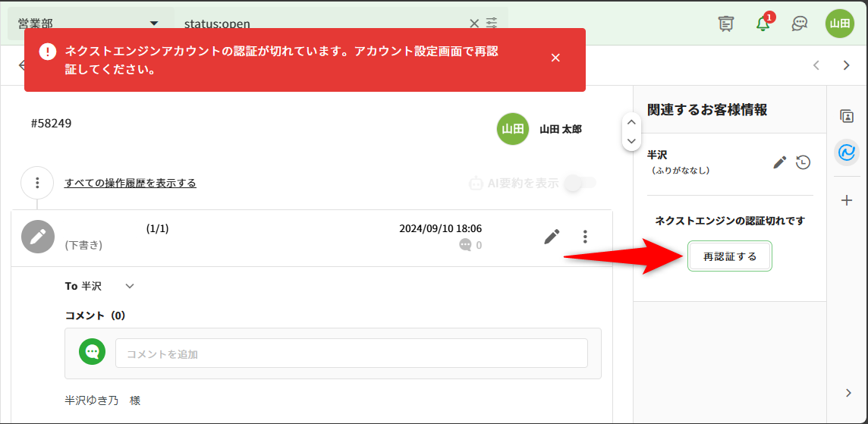Open the 営業部 dropdown
The width and height of the screenshot is (868, 424).
(x=88, y=24)
